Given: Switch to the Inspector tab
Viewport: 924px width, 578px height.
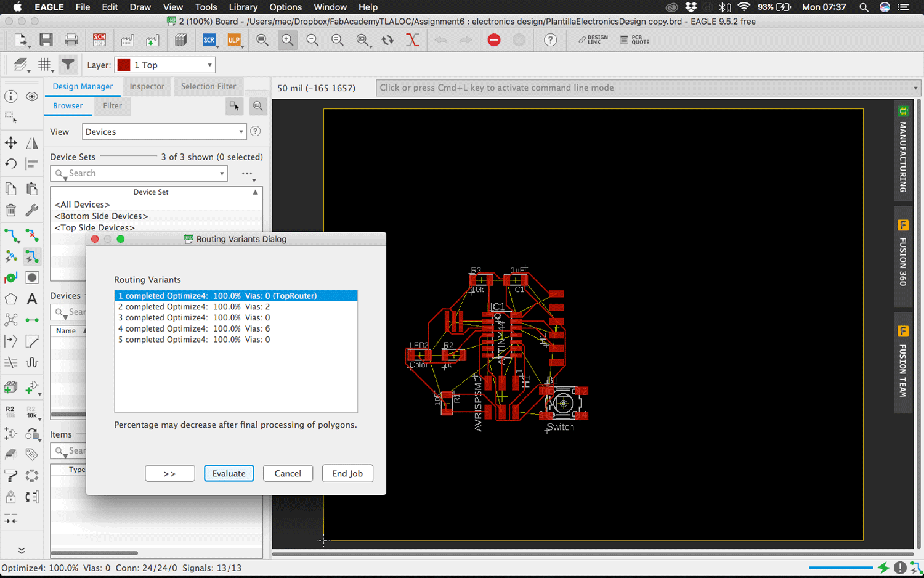Looking at the screenshot, I should point(147,86).
